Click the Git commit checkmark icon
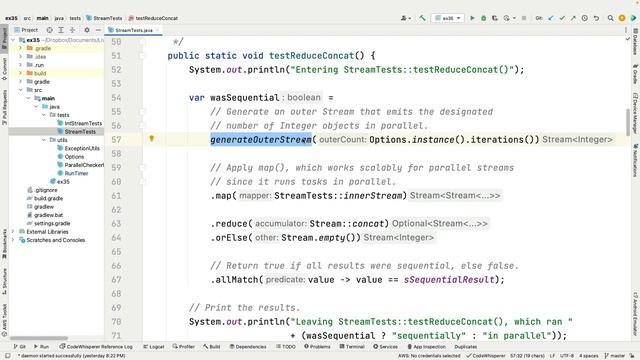640x360 pixels. 562,18
